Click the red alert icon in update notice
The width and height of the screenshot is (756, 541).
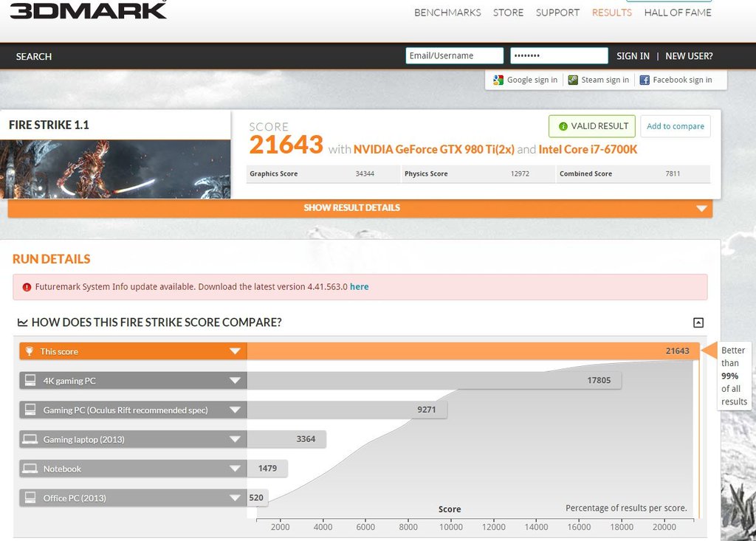click(27, 287)
